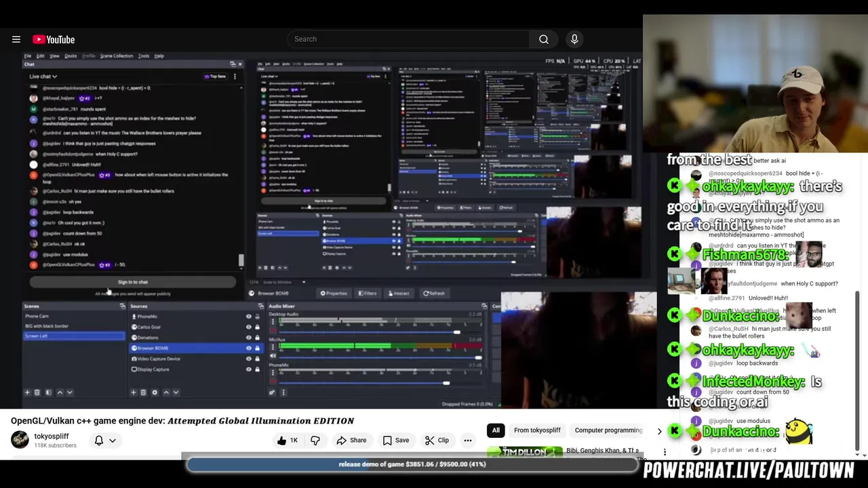Click the search magnifier button
The height and width of the screenshot is (488, 868).
[x=544, y=39]
